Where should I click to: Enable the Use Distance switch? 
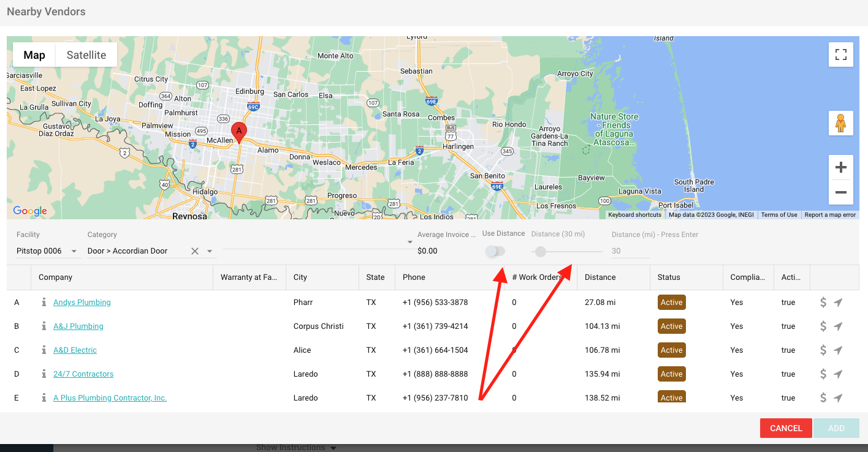coord(495,251)
